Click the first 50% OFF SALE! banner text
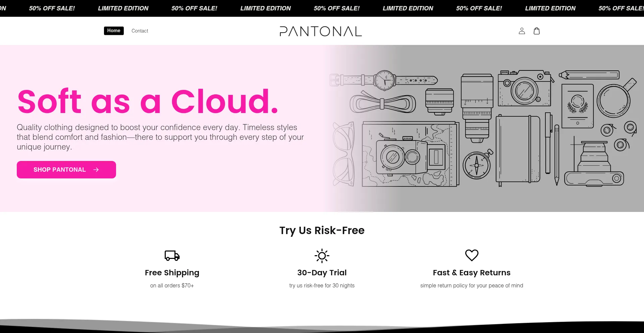644x333 pixels. click(x=52, y=8)
